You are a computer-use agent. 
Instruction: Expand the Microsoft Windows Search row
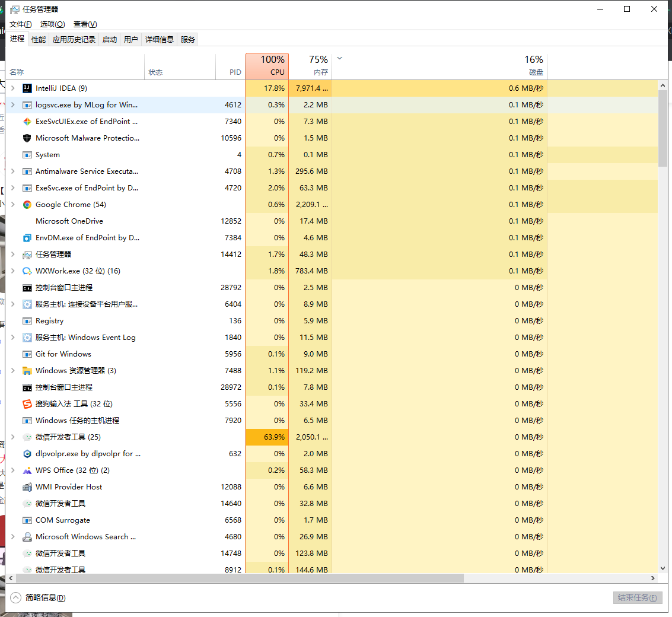13,537
